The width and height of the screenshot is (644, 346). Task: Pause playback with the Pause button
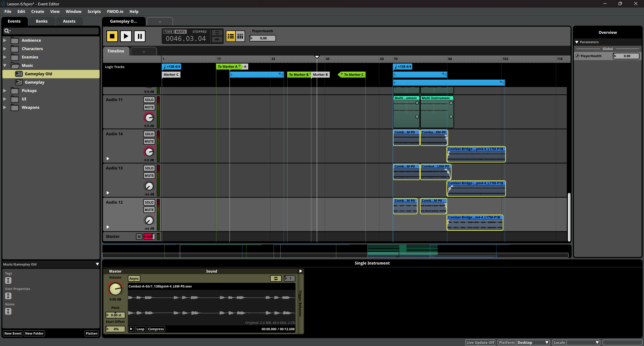coord(140,36)
